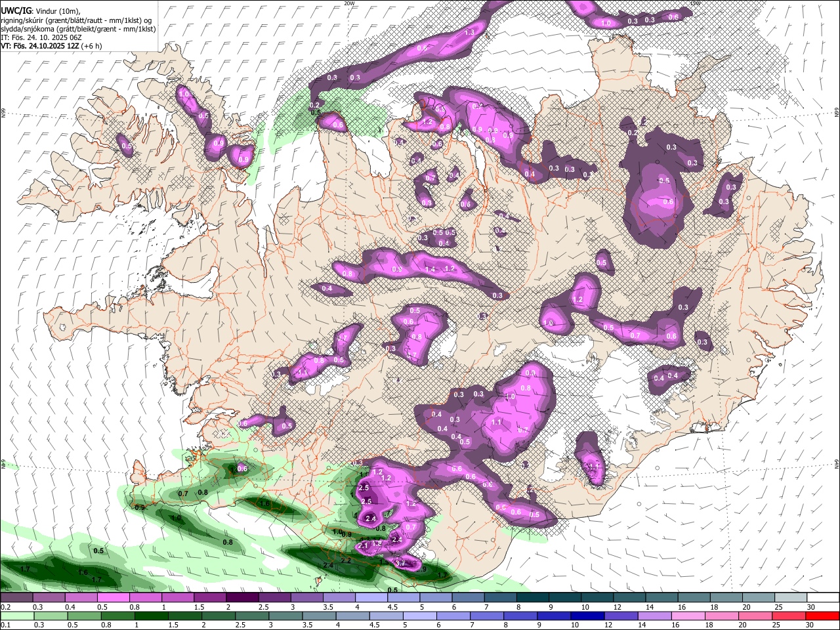Click the '0.2' label on snowfall scale
This screenshot has height=630, width=840.
5,607
